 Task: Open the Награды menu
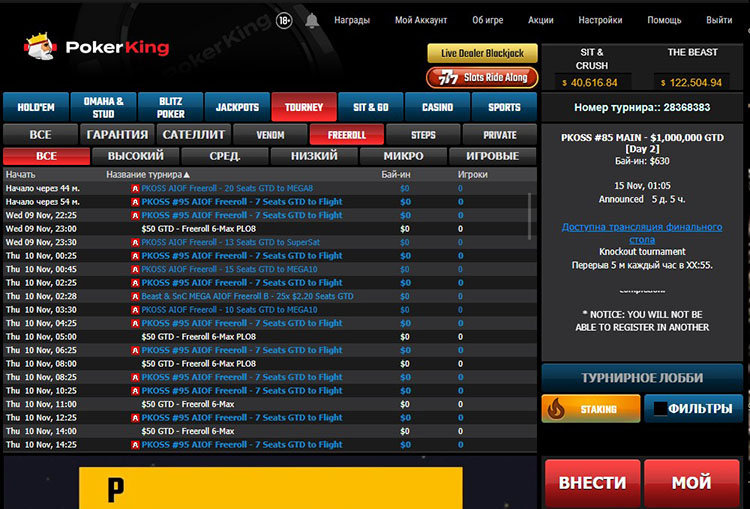pyautogui.click(x=352, y=20)
